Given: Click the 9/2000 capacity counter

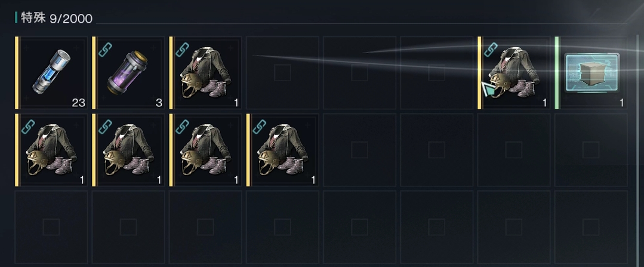Looking at the screenshot, I should point(71,19).
